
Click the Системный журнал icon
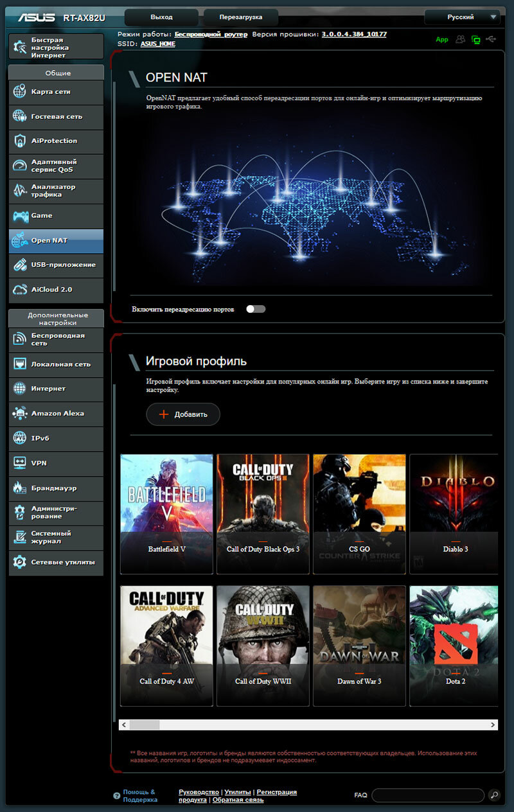coord(20,537)
